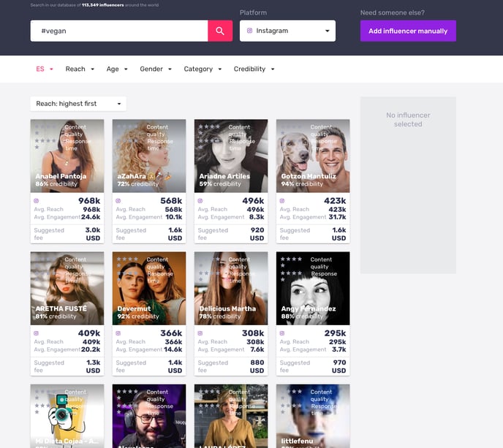
Task: Click 1.4k USD suggested fee
Action: (175, 367)
